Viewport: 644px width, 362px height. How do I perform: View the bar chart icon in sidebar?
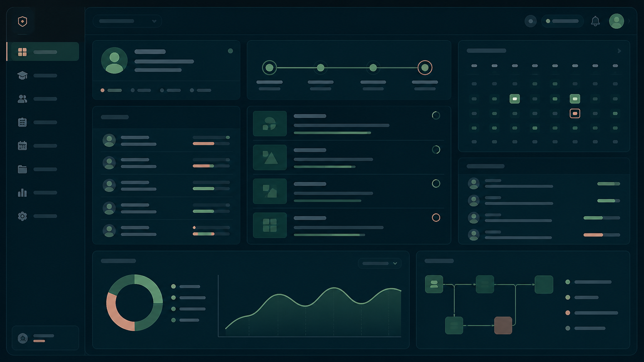click(22, 192)
